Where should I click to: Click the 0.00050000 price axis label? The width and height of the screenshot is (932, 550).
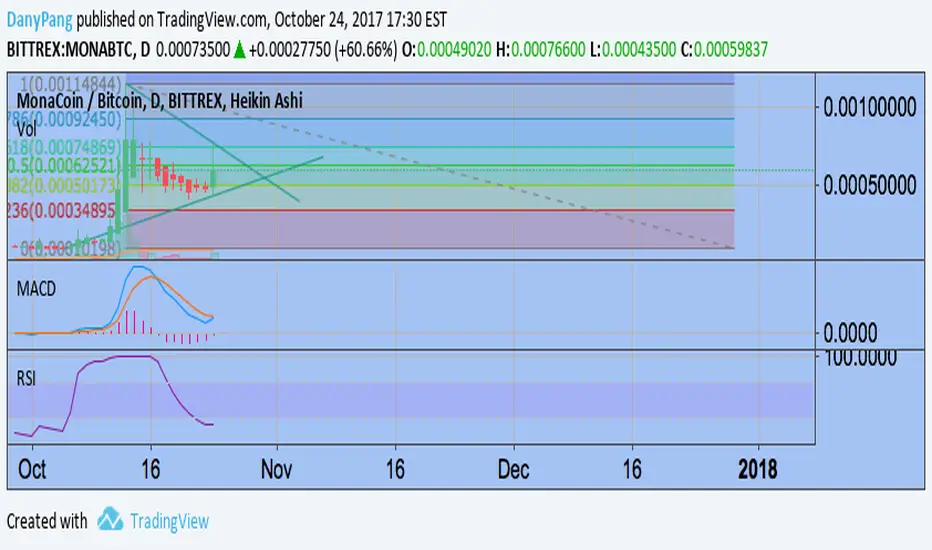pyautogui.click(x=870, y=186)
